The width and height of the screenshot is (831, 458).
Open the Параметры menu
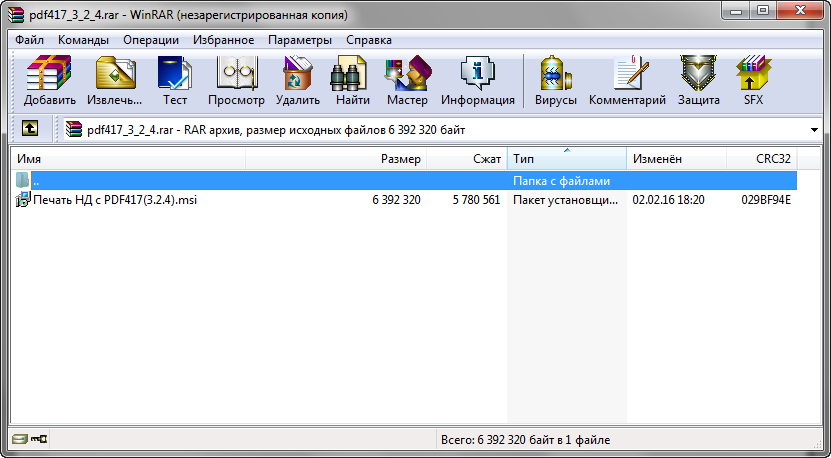300,40
